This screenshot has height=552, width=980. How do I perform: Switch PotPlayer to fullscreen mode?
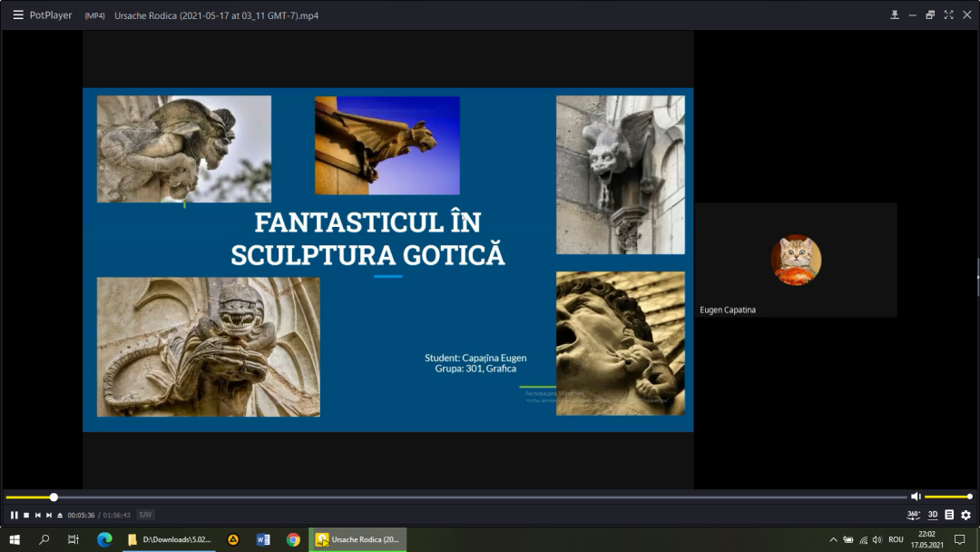[948, 15]
